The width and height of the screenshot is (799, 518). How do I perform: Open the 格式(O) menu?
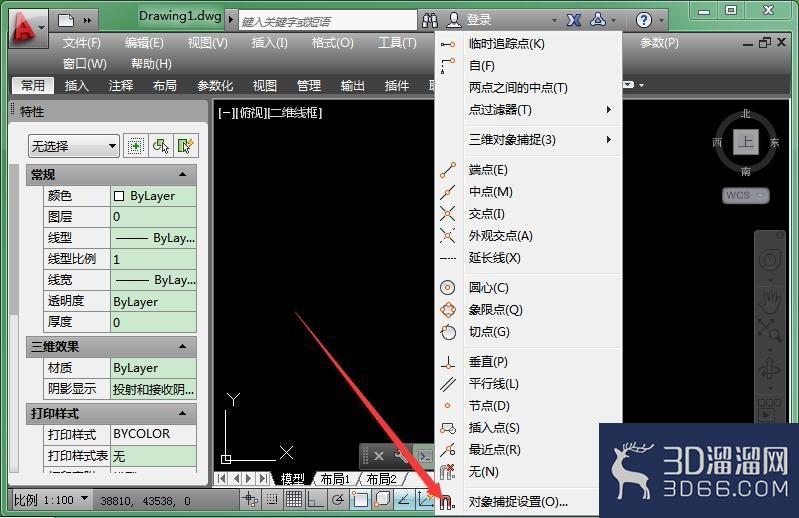point(332,43)
